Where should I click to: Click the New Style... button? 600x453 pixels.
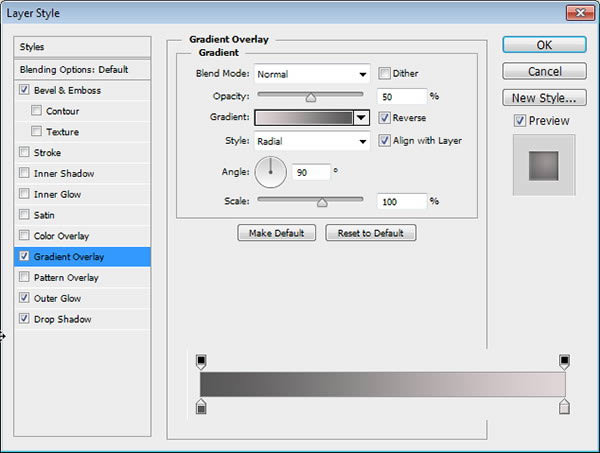tap(544, 98)
